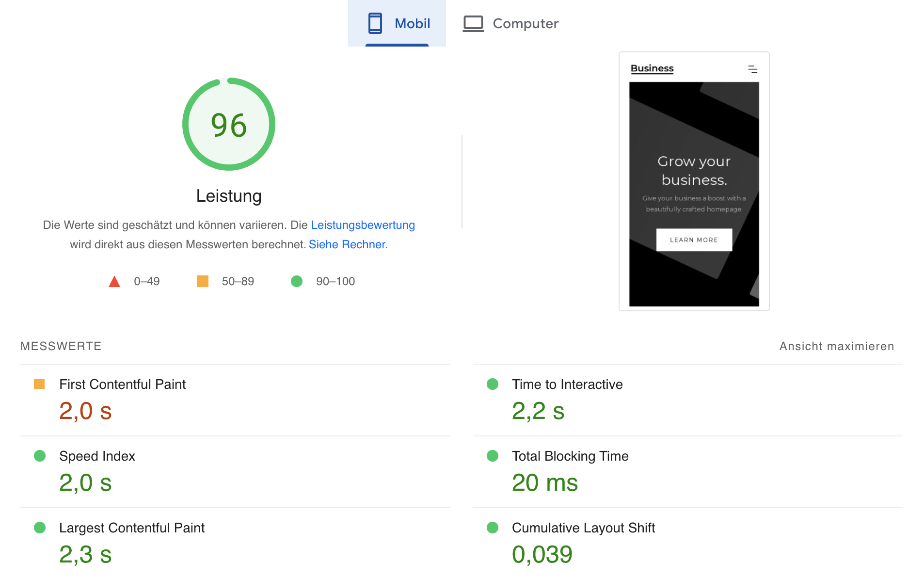Click the LEARN MORE button in the preview

tap(694, 240)
